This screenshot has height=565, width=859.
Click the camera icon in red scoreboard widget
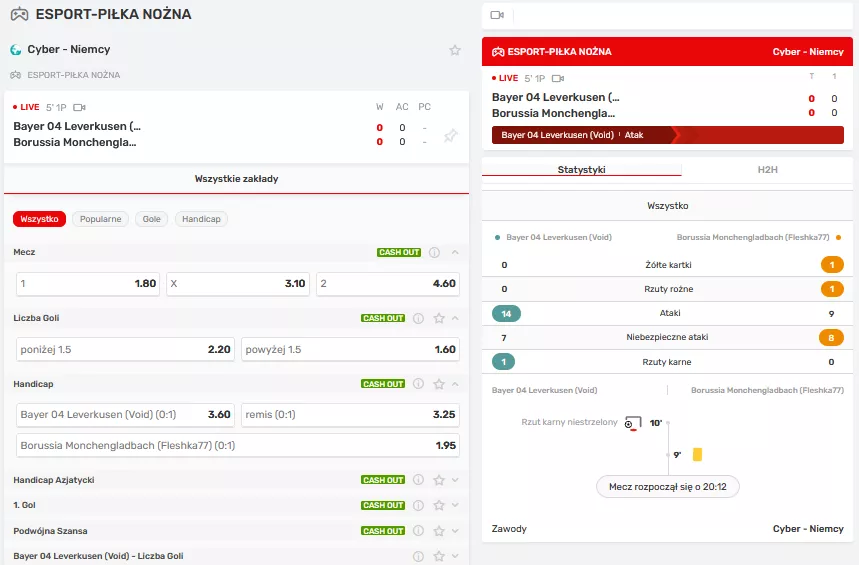click(x=558, y=78)
